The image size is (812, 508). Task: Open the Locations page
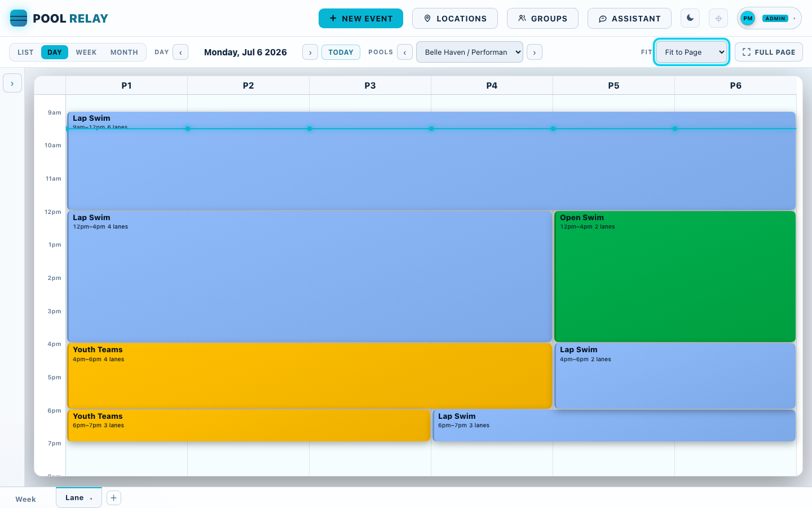(x=455, y=18)
